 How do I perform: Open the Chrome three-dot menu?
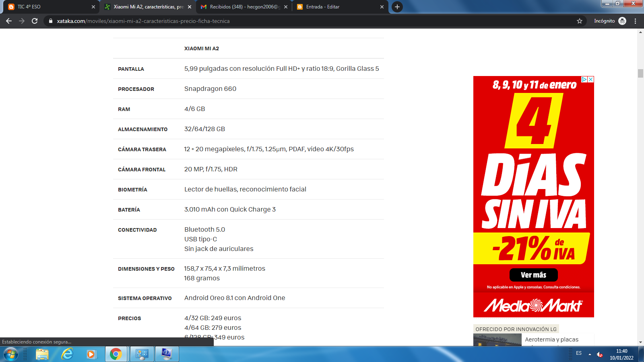[x=636, y=21]
